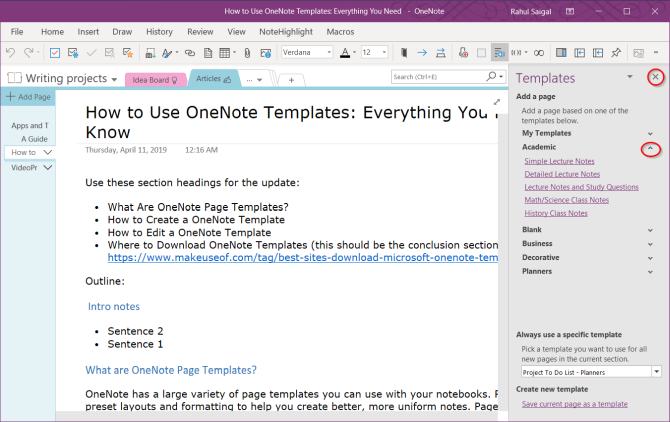Screen dimensions: 670x422
Task: Open the toolbar overflow options at far right
Action: (656, 53)
